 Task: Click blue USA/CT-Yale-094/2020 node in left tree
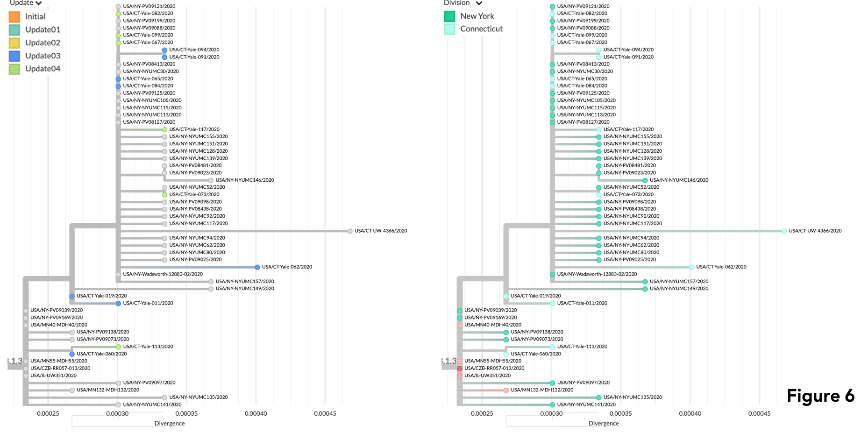[x=164, y=50]
